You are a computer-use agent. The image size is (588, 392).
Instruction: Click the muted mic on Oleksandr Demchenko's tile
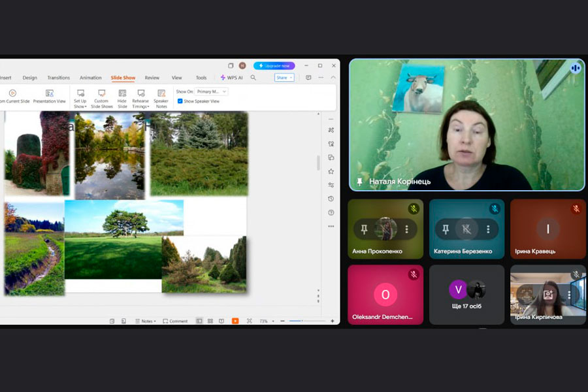tap(414, 274)
